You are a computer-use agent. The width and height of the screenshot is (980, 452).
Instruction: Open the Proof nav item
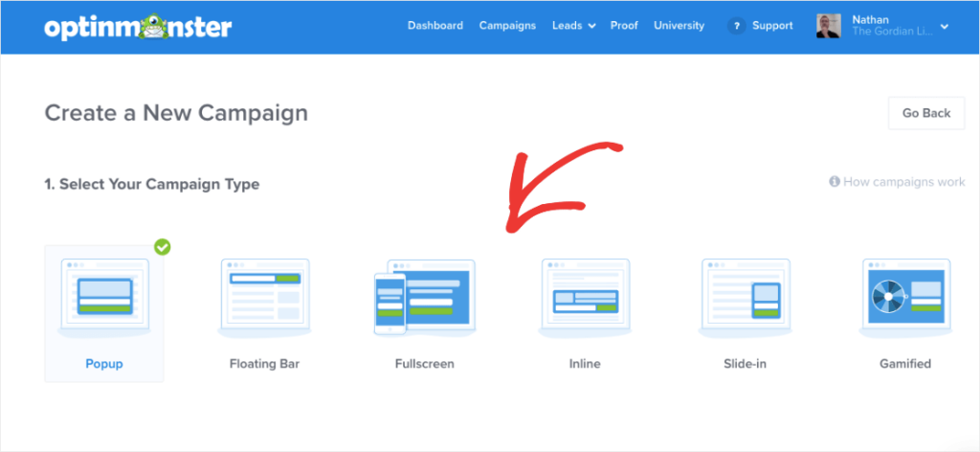point(624,26)
